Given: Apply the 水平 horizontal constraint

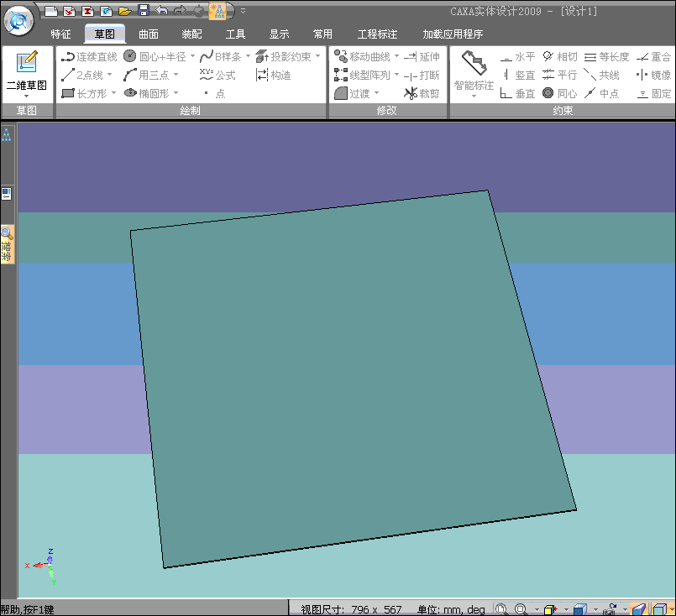Looking at the screenshot, I should pyautogui.click(x=517, y=56).
